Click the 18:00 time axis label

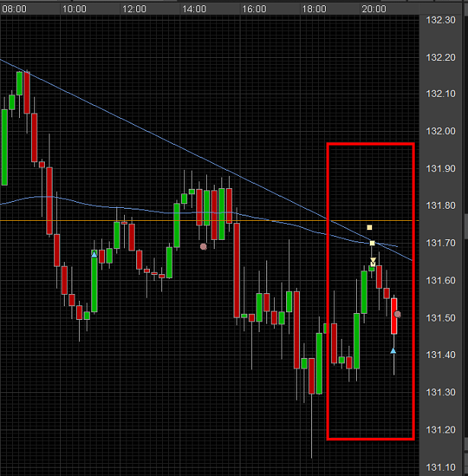click(314, 9)
